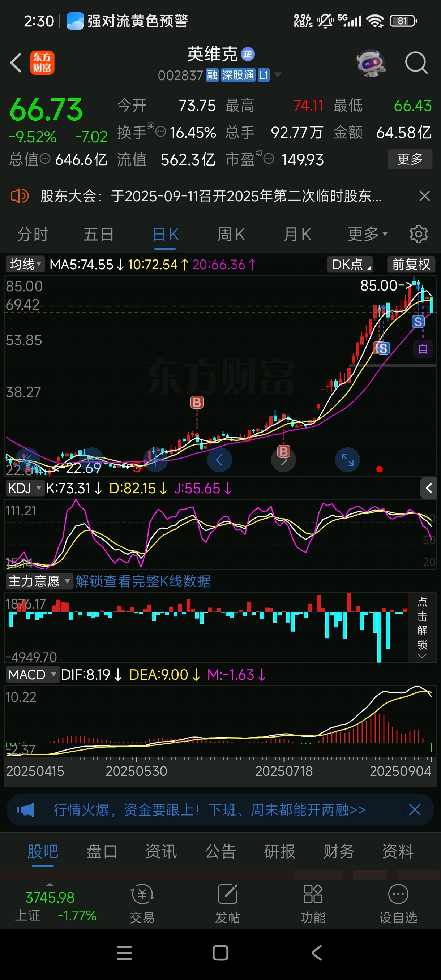This screenshot has width=441, height=980.
Task: Open the 东方财富 app logo
Action: (42, 63)
